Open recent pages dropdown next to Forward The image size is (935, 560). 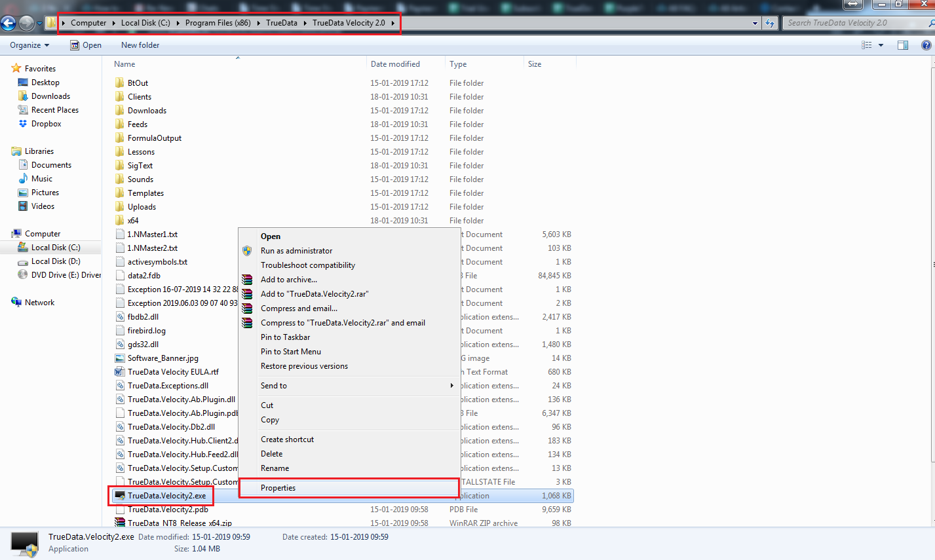coord(39,24)
